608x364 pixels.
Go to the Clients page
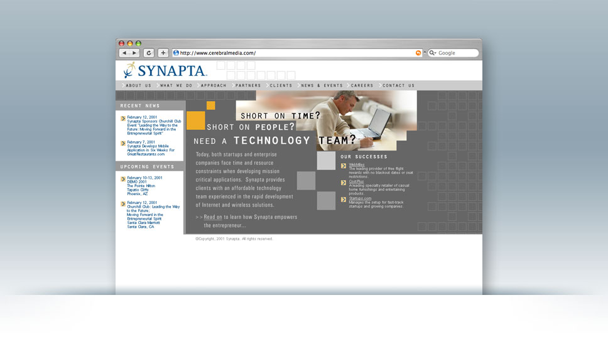[280, 85]
